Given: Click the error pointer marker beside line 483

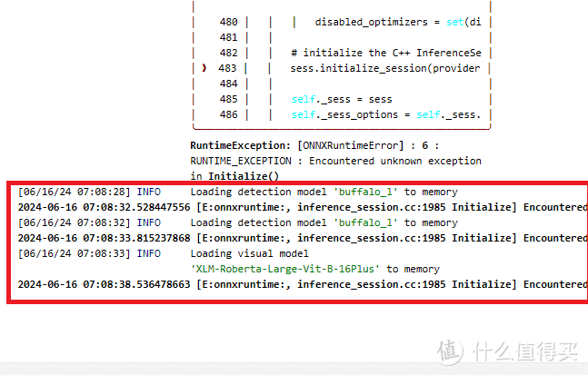Looking at the screenshot, I should coord(204,68).
